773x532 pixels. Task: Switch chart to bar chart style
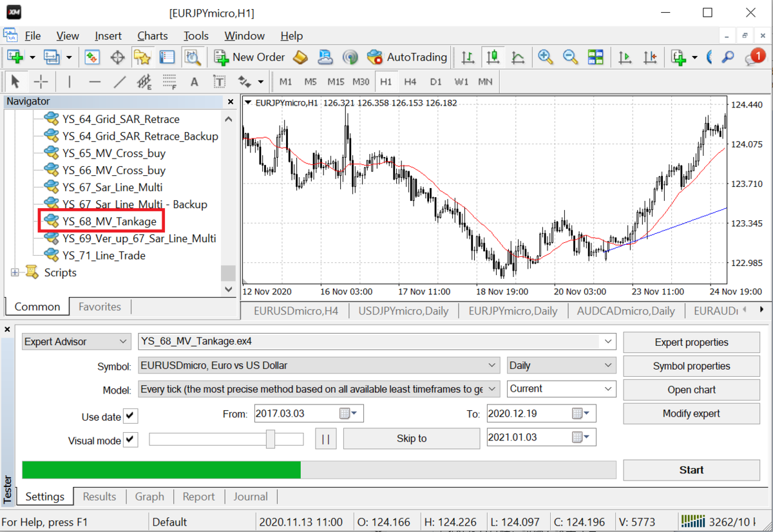pos(469,57)
